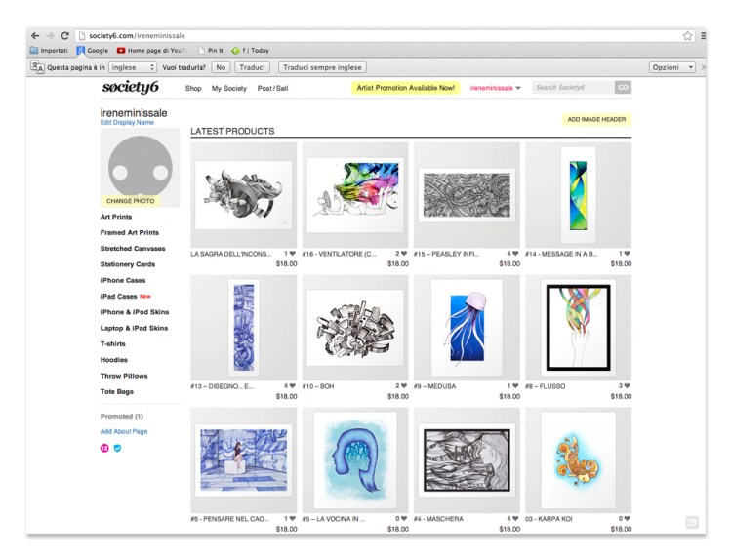Open the YouTube home page bookmark
The image size is (732, 560).
[x=152, y=50]
